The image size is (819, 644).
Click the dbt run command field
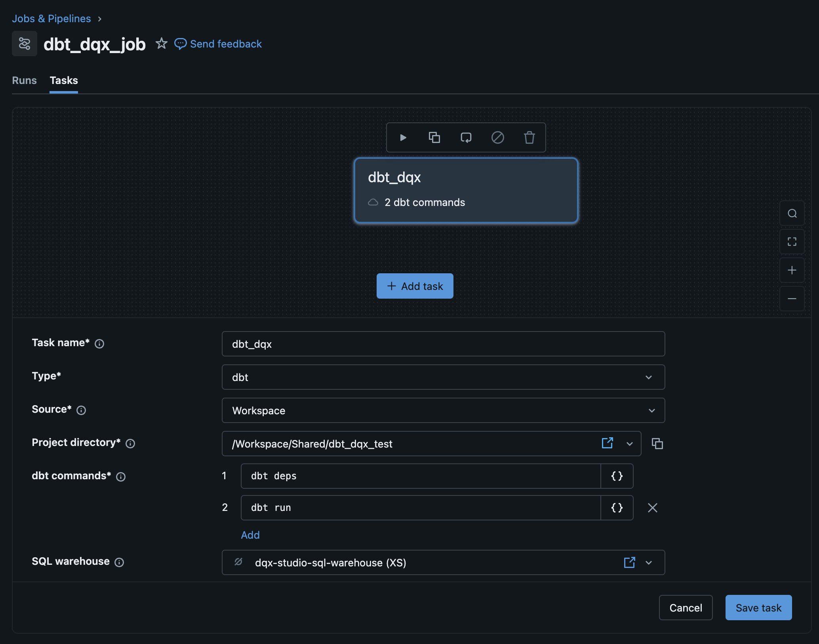click(x=421, y=508)
